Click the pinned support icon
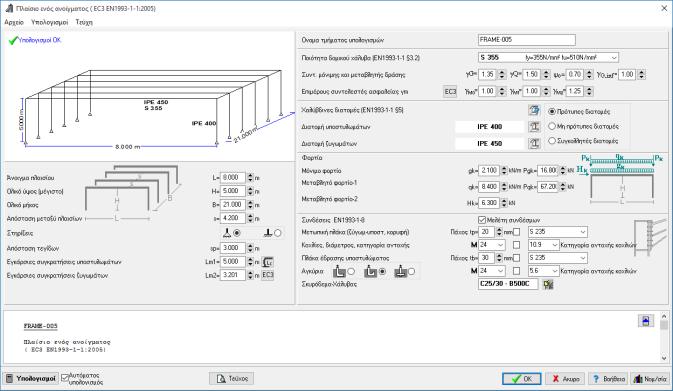 coord(227,233)
